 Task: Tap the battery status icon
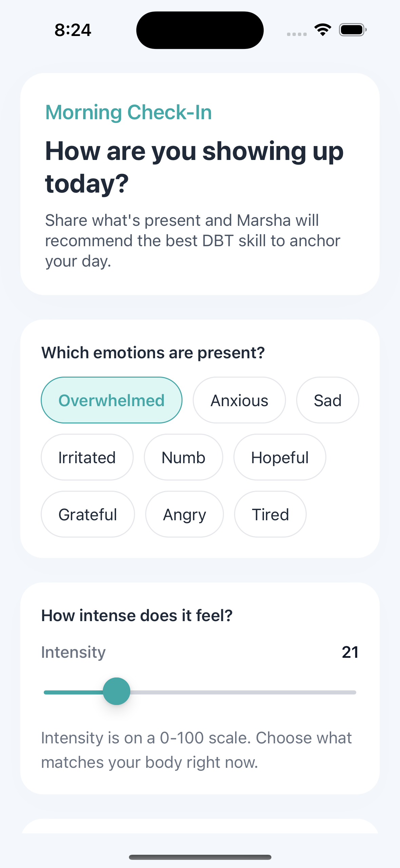pyautogui.click(x=353, y=30)
